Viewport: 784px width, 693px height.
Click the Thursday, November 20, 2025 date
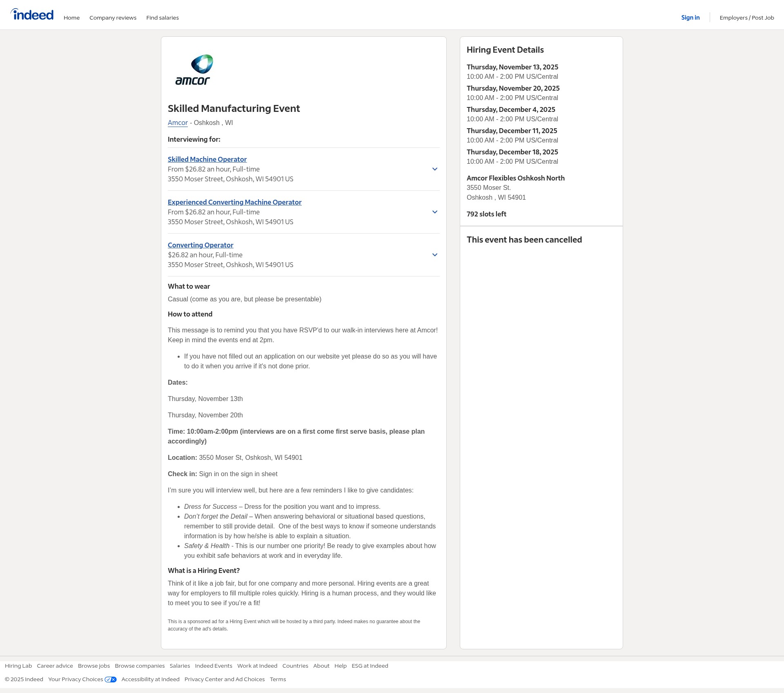click(x=513, y=88)
